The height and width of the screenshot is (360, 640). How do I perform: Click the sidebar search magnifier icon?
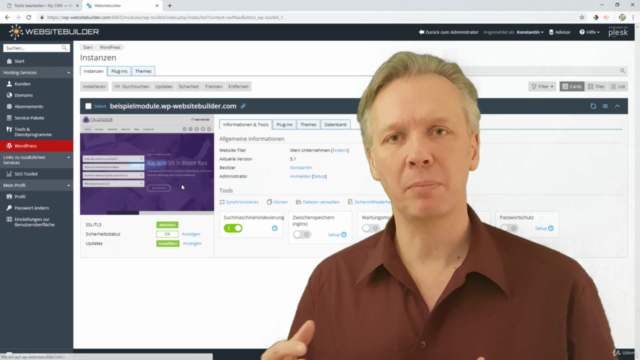(64, 48)
